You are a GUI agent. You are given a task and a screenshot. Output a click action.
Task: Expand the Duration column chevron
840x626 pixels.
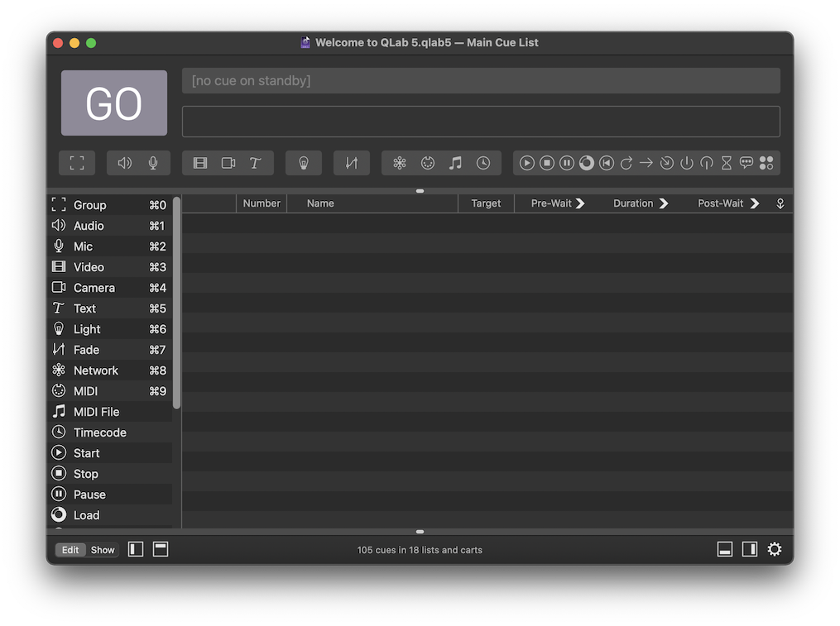pyautogui.click(x=664, y=203)
